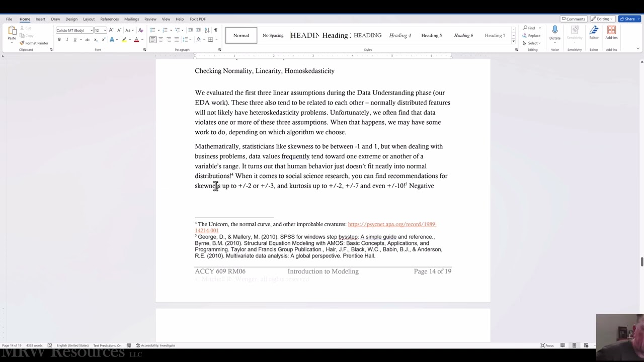Expand the Borders dropdown
Image resolution: width=644 pixels, height=362 pixels.
215,40
